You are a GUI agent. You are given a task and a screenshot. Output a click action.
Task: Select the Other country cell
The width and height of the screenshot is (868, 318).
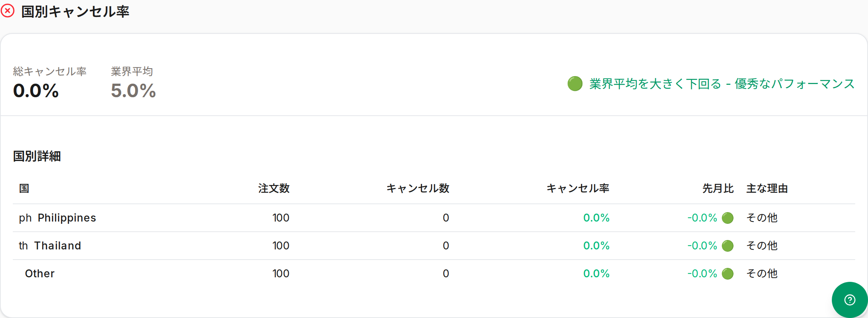click(40, 274)
